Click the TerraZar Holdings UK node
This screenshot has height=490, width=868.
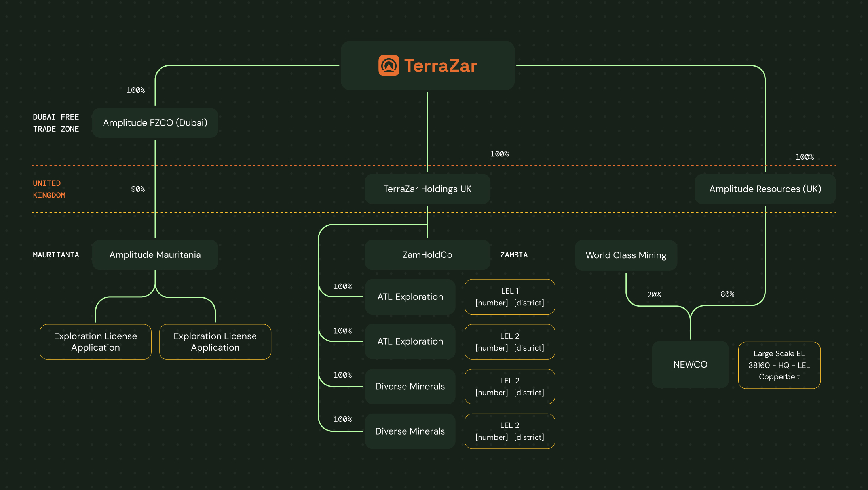(x=427, y=189)
